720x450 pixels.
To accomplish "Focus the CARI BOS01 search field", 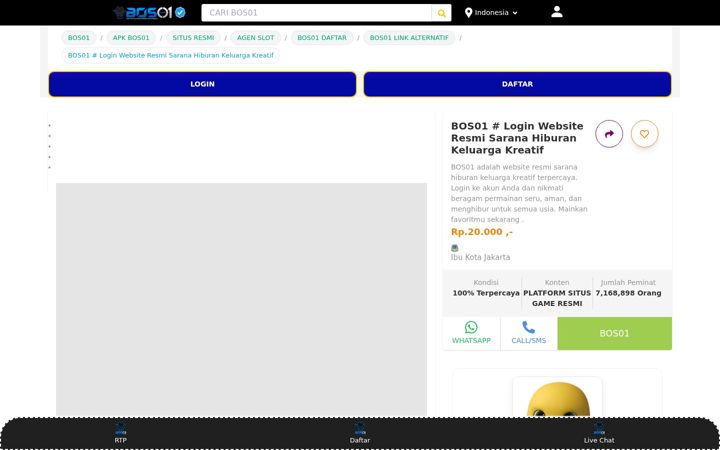I will 316,13.
